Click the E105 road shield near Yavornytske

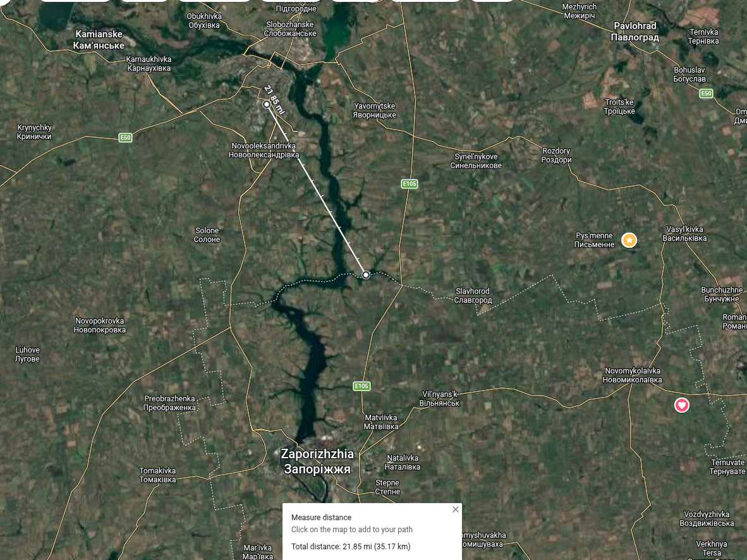tap(410, 183)
